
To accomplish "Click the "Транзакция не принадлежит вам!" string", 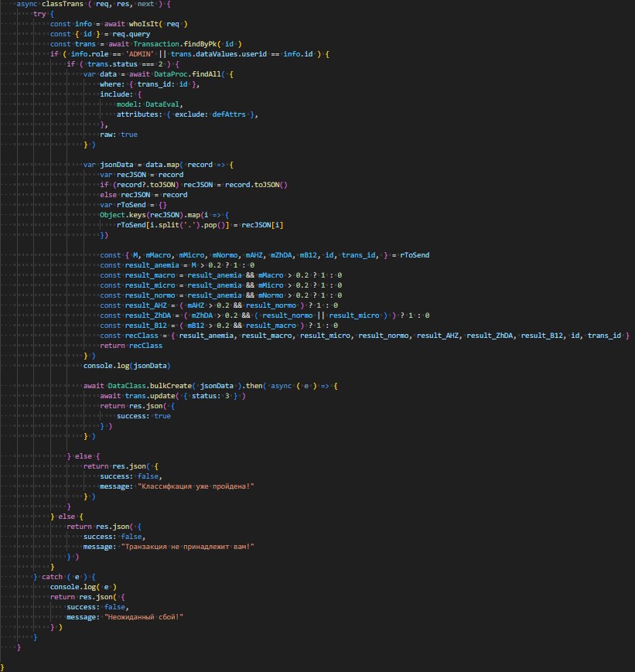I will pyautogui.click(x=188, y=547).
